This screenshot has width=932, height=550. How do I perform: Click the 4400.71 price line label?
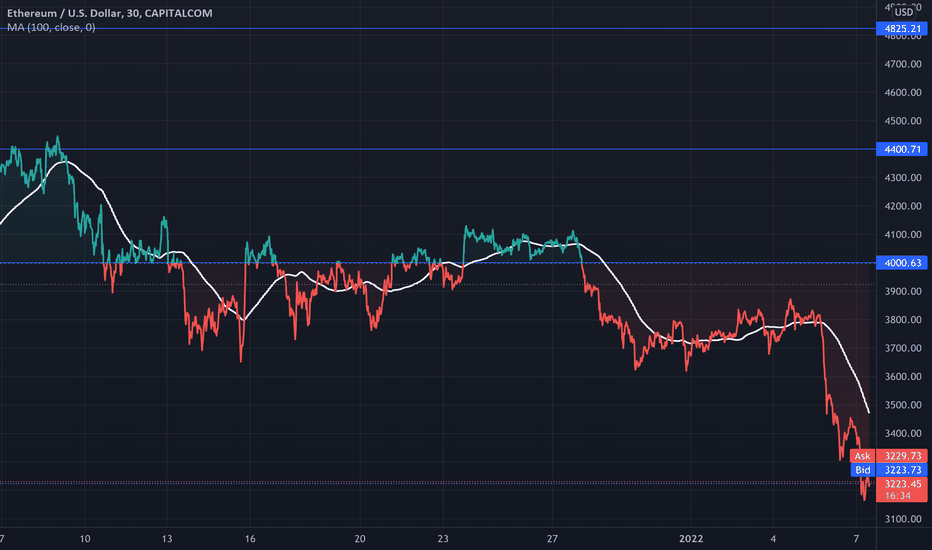(902, 149)
